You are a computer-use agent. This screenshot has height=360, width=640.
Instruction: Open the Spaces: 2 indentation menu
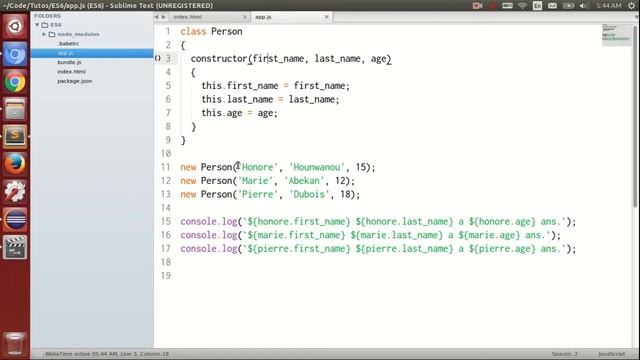click(x=564, y=354)
